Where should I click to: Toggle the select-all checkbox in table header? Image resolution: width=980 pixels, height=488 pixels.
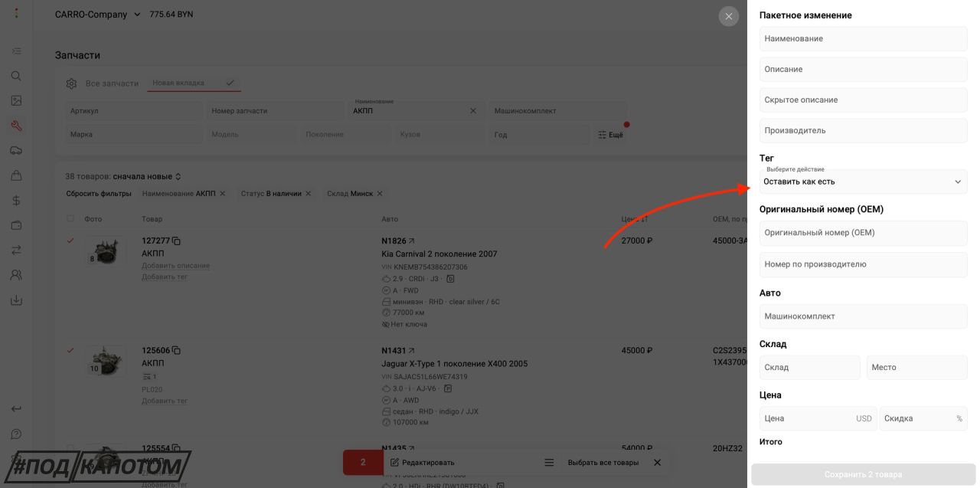pos(70,219)
